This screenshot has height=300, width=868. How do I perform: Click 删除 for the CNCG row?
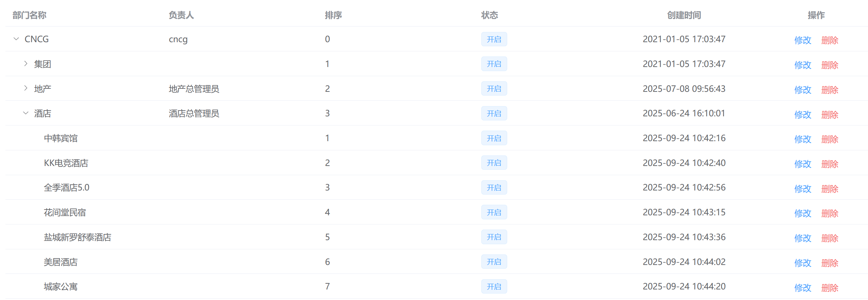(829, 40)
